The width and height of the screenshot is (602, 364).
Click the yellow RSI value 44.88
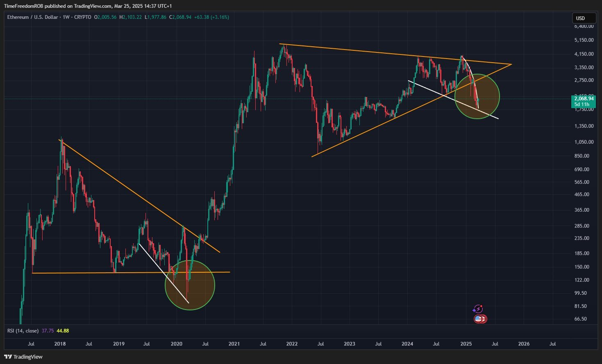62,330
